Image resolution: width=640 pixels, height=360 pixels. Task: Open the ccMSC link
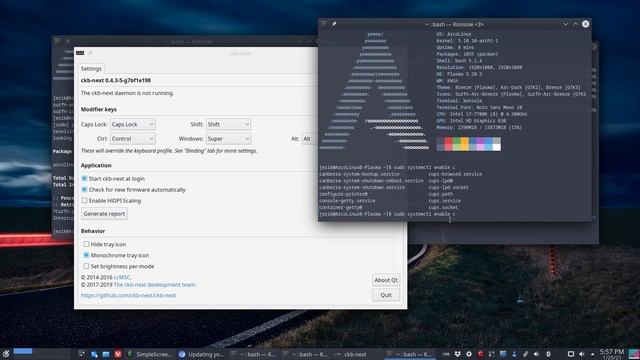coord(122,277)
